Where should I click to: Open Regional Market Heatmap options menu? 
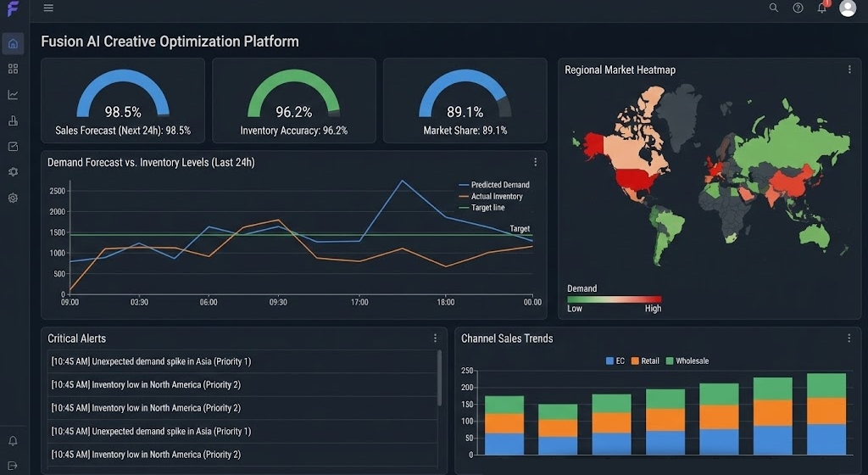click(x=849, y=70)
